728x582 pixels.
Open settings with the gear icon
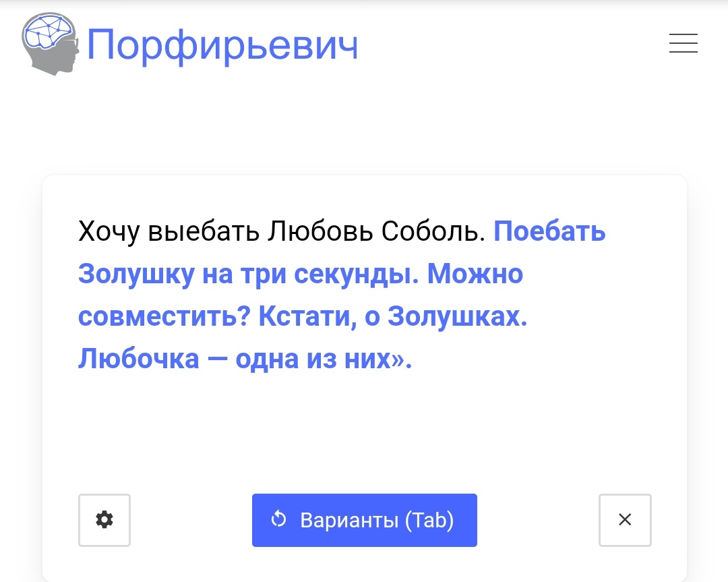(x=104, y=520)
